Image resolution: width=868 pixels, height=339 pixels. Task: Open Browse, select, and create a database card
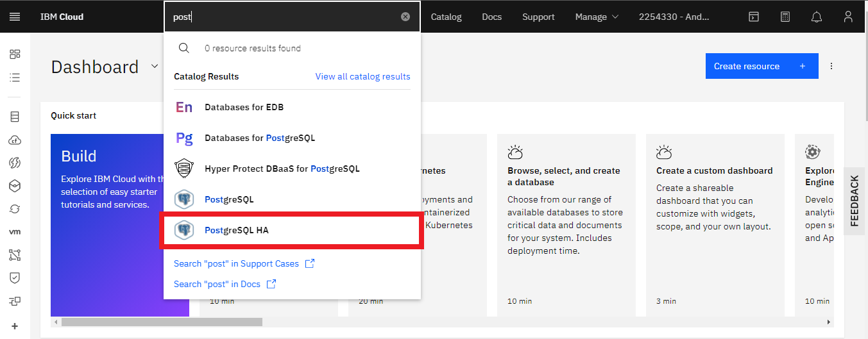pyautogui.click(x=566, y=225)
